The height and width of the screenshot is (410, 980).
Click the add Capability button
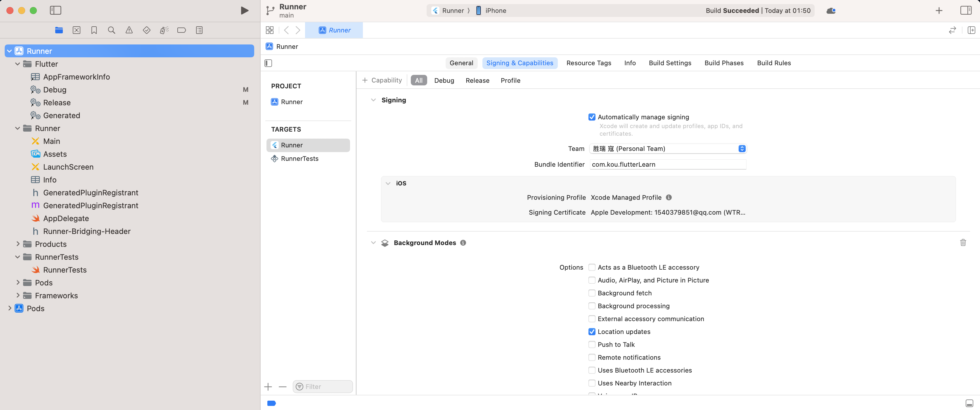(382, 80)
